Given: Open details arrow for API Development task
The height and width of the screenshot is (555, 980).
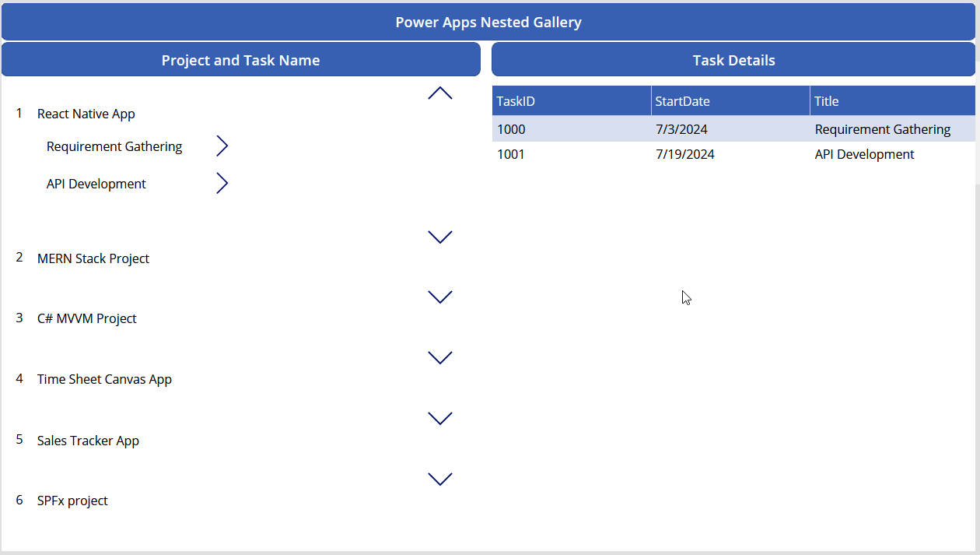Looking at the screenshot, I should (x=222, y=183).
